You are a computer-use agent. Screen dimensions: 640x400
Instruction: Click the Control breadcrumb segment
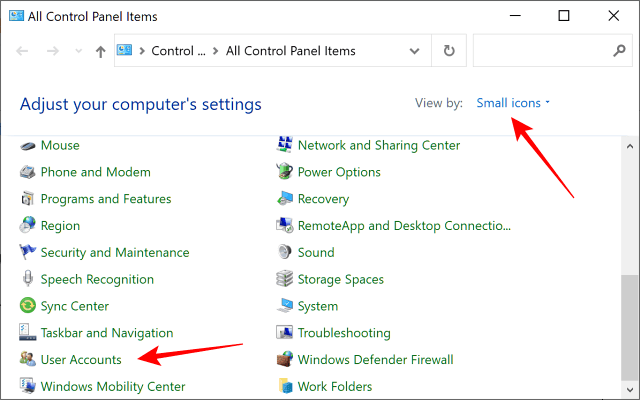[x=178, y=51]
